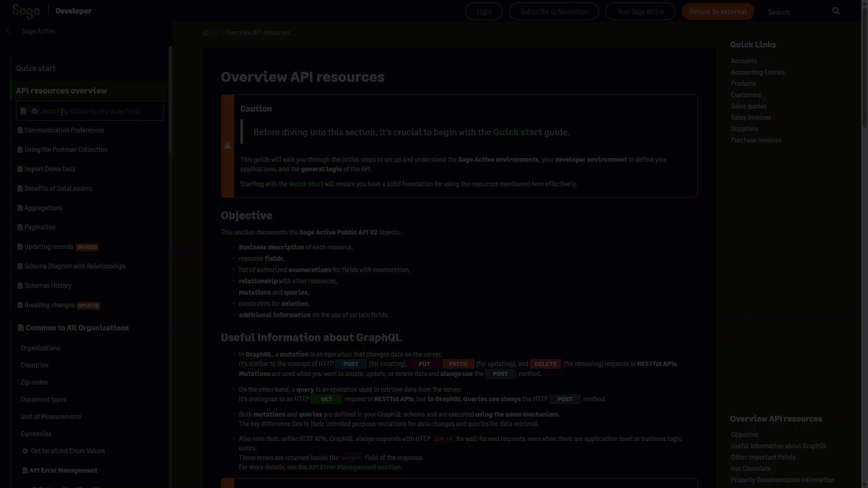The height and width of the screenshot is (488, 868).
Task: Open the Breaking changes page
Action: pyautogui.click(x=49, y=305)
